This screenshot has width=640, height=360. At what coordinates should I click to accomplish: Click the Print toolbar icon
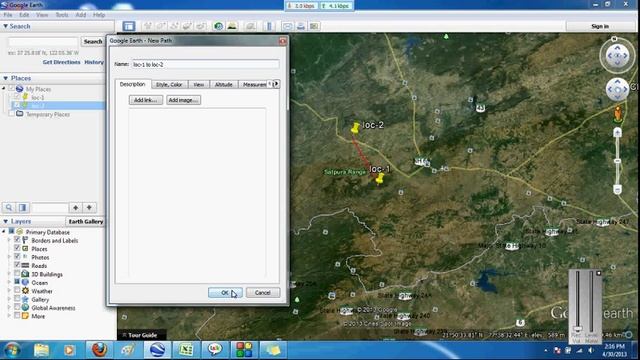(301, 26)
